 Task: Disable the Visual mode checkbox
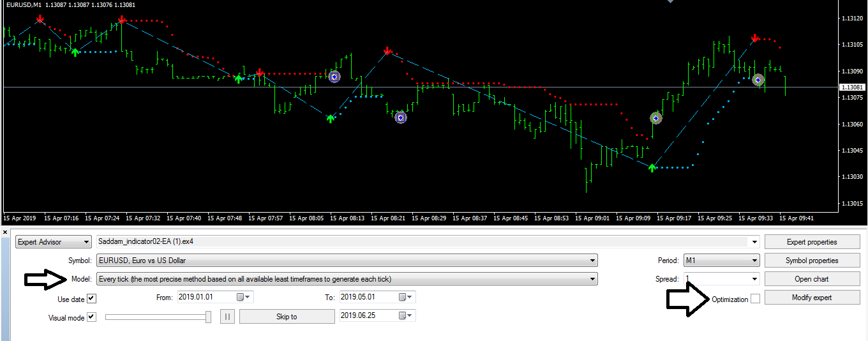pyautogui.click(x=91, y=317)
